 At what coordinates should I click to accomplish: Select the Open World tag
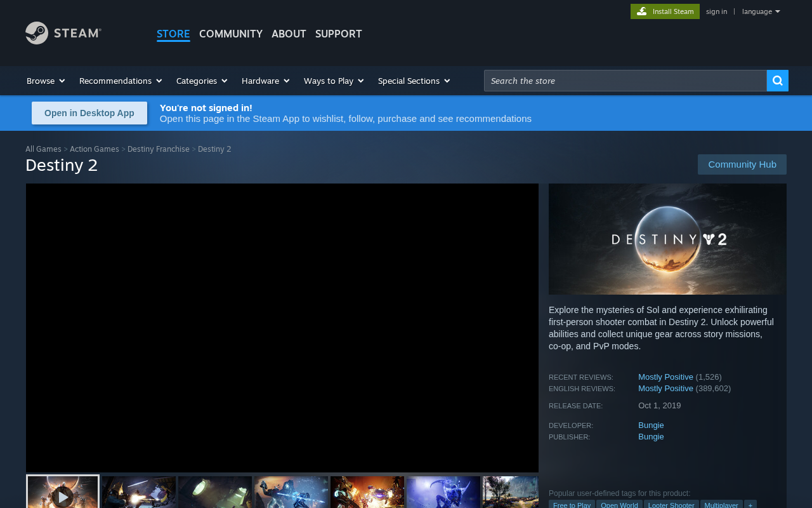point(619,504)
